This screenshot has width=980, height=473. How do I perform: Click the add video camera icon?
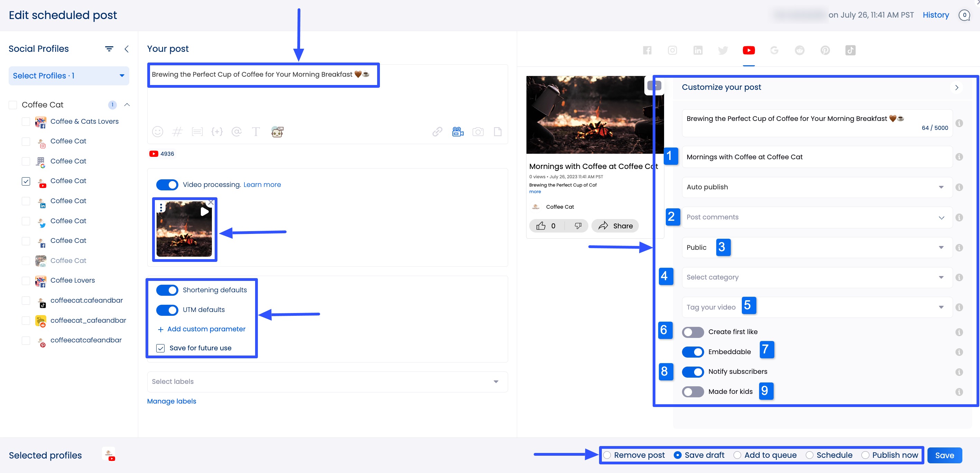click(458, 132)
